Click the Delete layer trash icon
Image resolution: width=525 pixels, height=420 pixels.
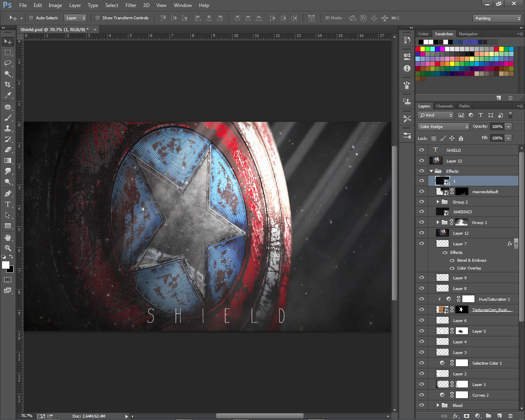[510, 415]
